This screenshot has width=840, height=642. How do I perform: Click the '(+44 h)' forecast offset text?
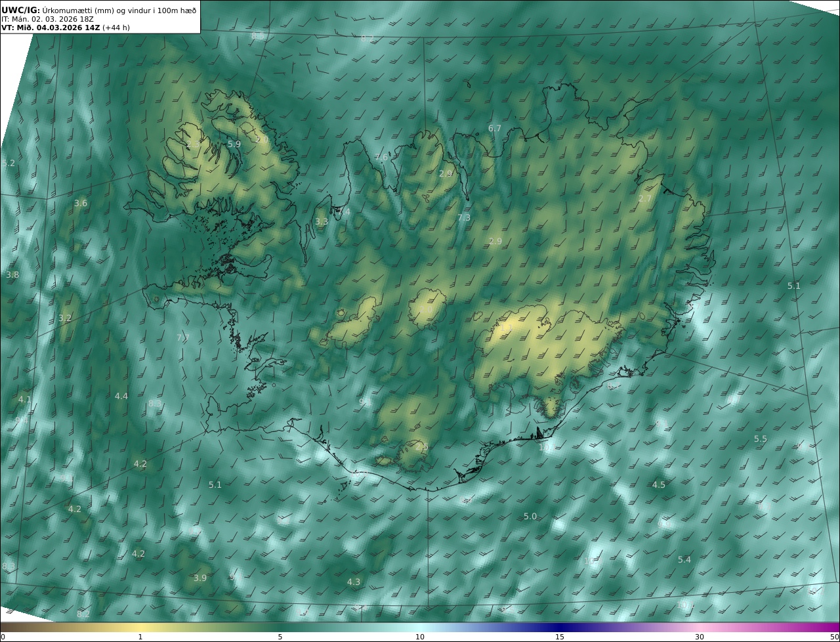click(x=116, y=28)
